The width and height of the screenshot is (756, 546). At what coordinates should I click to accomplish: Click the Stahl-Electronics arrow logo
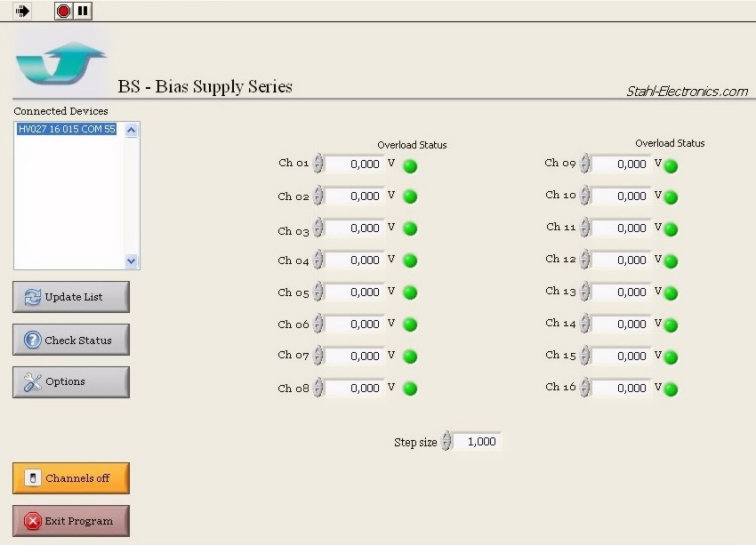coord(60,63)
